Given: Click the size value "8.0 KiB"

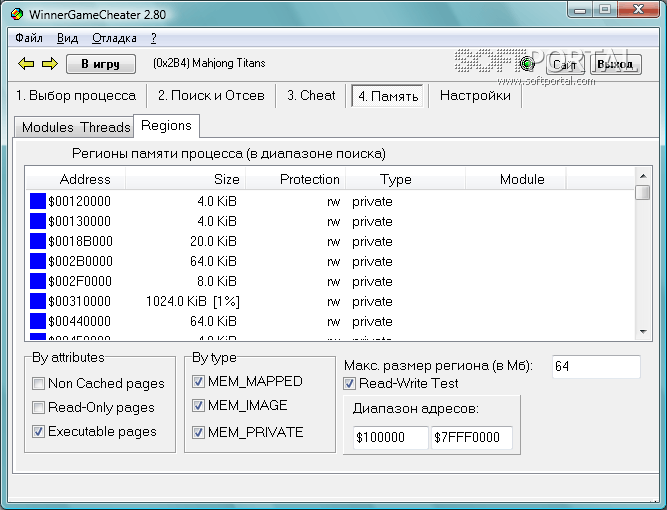Looking at the screenshot, I should pyautogui.click(x=217, y=281).
